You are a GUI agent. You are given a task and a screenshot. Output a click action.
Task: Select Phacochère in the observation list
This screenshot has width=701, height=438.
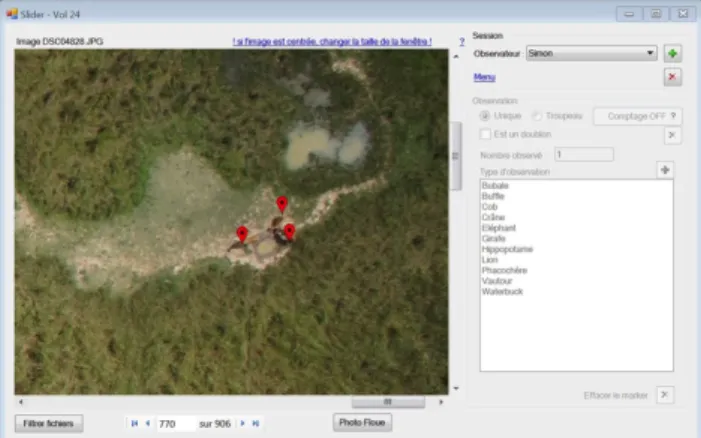click(505, 270)
